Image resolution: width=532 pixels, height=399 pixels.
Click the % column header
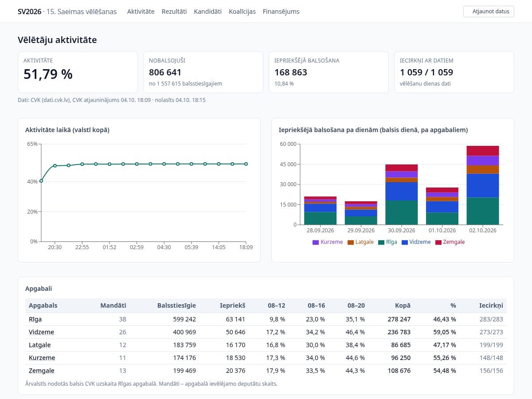click(453, 305)
